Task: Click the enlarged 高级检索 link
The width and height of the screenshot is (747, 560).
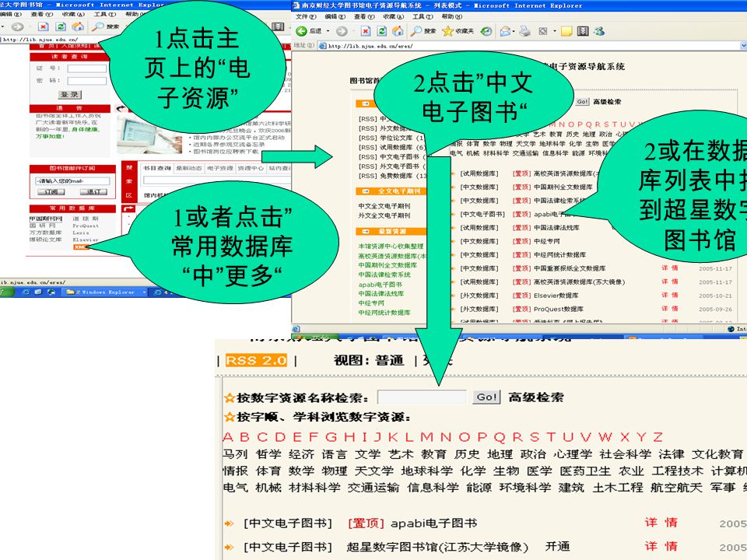Action: (x=536, y=397)
